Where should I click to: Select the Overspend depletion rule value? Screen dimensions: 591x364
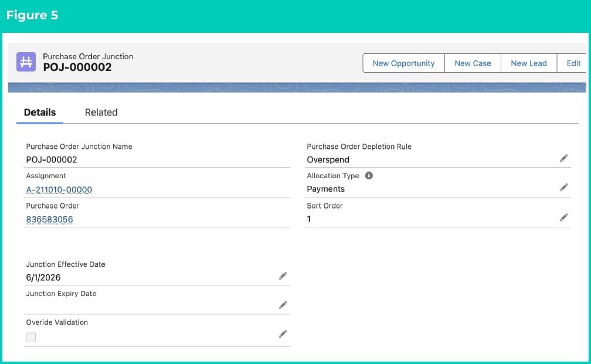[328, 160]
